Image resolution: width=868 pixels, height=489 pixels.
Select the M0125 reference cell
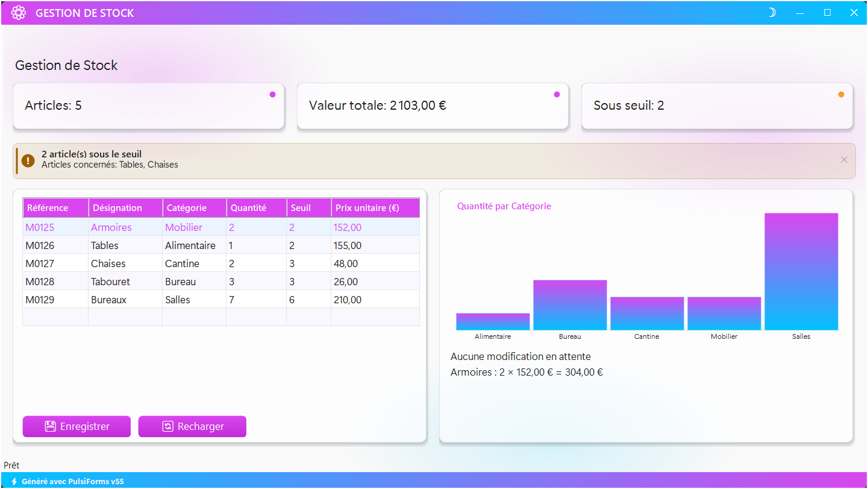click(55, 227)
